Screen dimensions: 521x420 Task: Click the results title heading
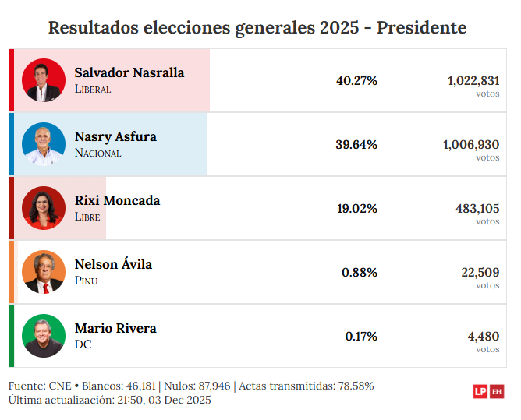257,28
